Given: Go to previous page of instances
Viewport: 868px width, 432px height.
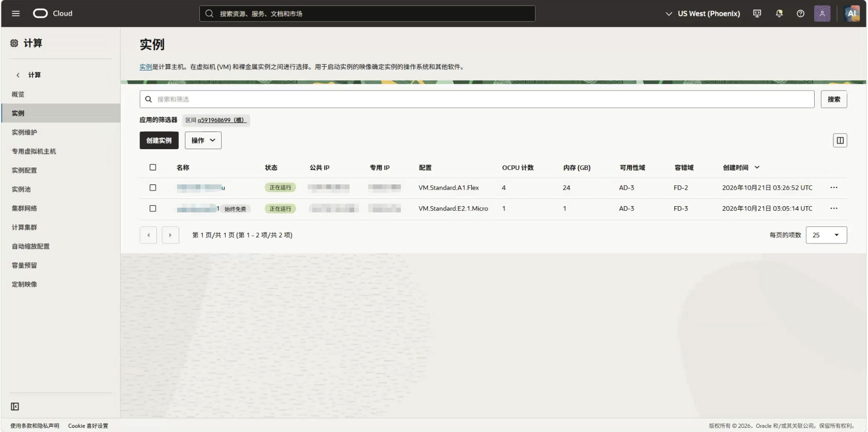Looking at the screenshot, I should point(148,235).
